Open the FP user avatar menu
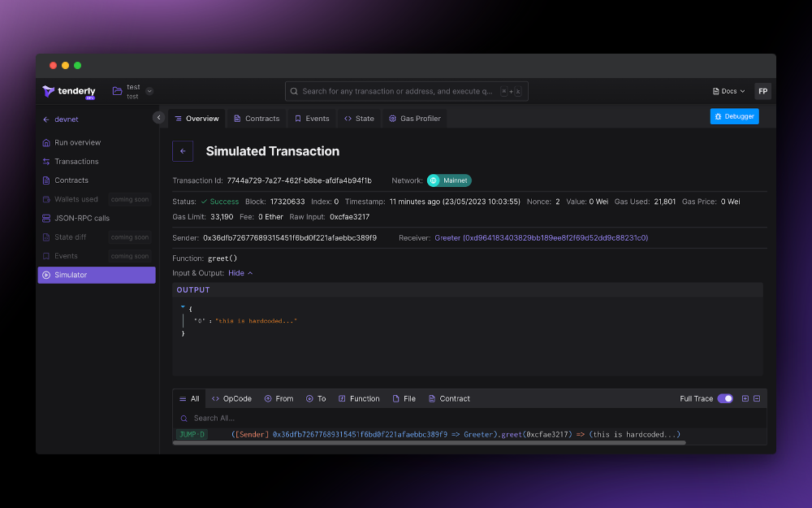 (762, 91)
